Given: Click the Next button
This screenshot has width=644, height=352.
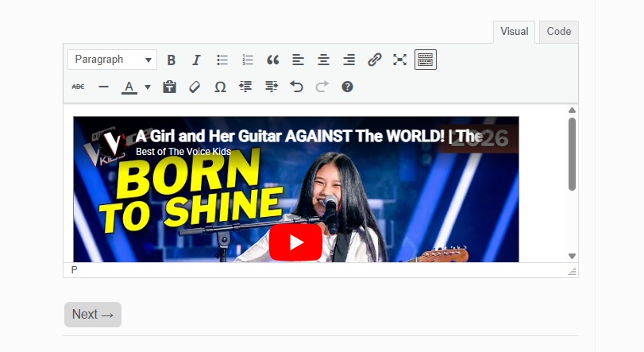Looking at the screenshot, I should pos(93,315).
